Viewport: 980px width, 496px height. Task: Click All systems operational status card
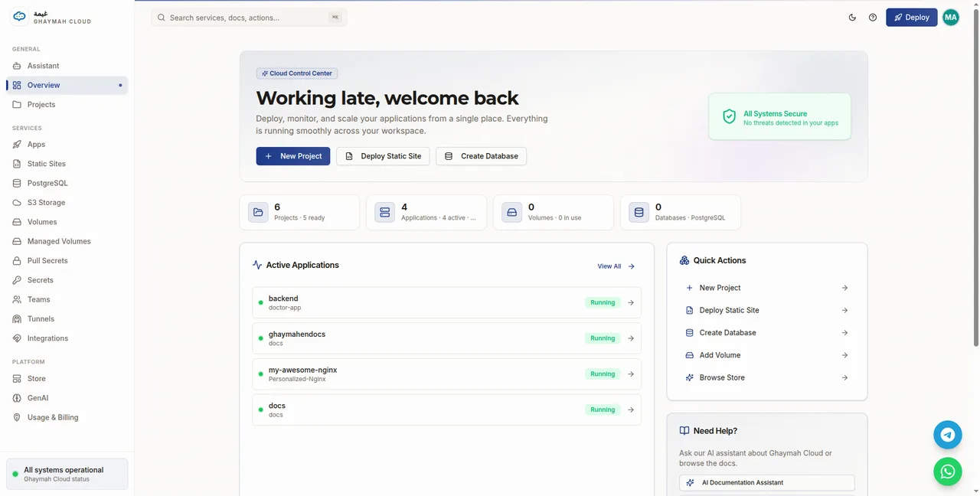click(67, 474)
